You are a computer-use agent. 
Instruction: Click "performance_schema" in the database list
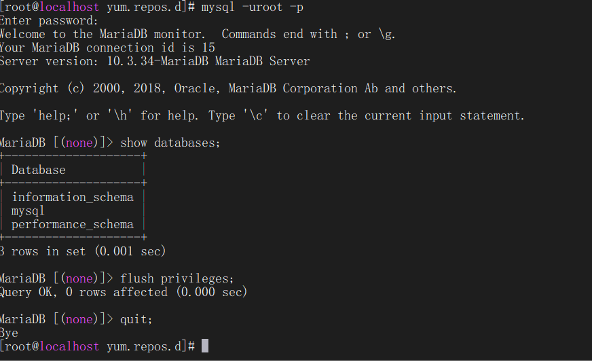[73, 224]
